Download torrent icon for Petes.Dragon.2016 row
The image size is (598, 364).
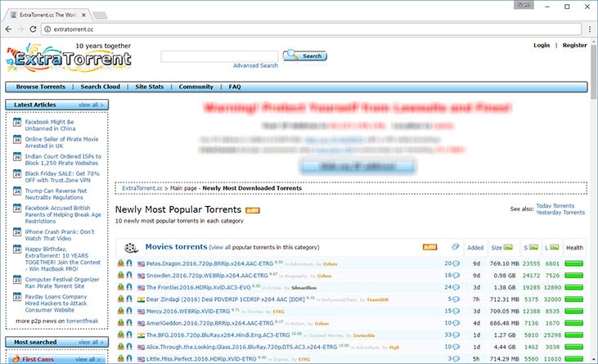coord(121,263)
